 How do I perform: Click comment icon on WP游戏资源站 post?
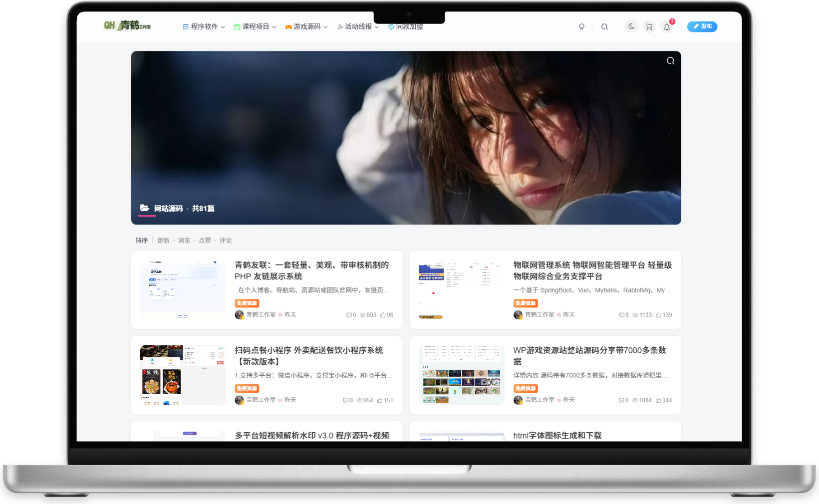[621, 401]
